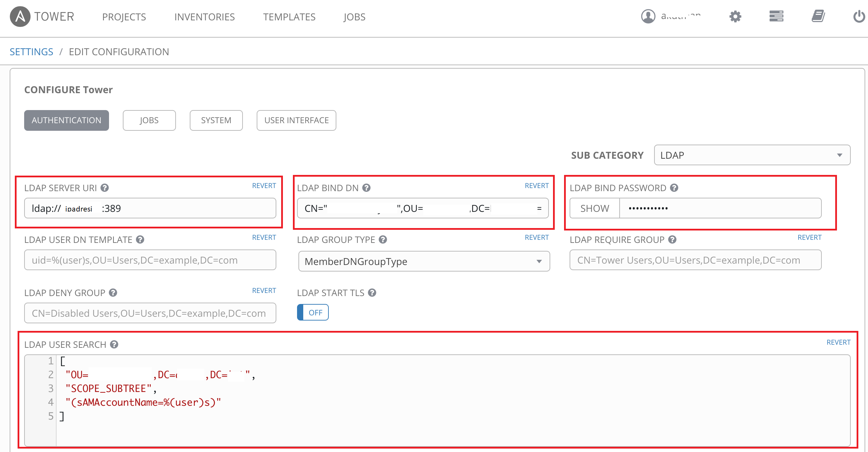Show help for LDAP User Search
The height and width of the screenshot is (452, 868).
[x=114, y=344]
